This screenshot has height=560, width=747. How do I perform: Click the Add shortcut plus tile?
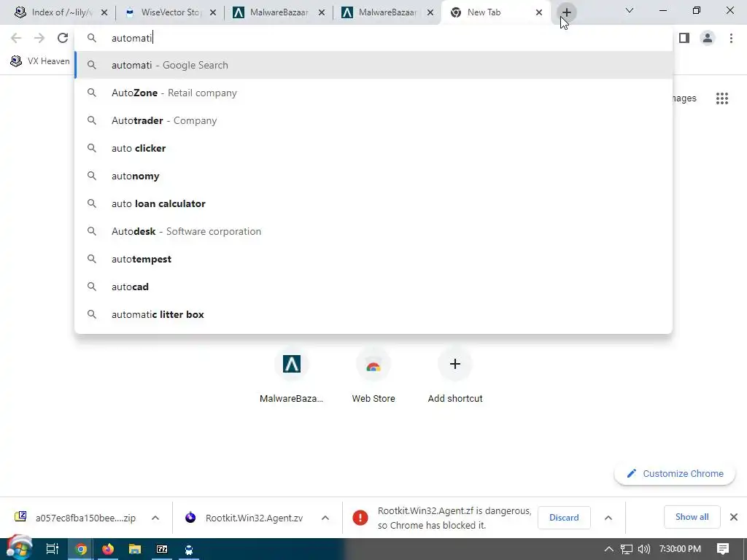click(x=455, y=376)
